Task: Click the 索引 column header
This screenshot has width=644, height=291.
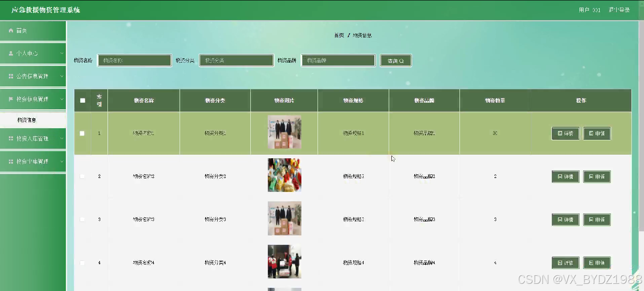Action: coord(99,100)
